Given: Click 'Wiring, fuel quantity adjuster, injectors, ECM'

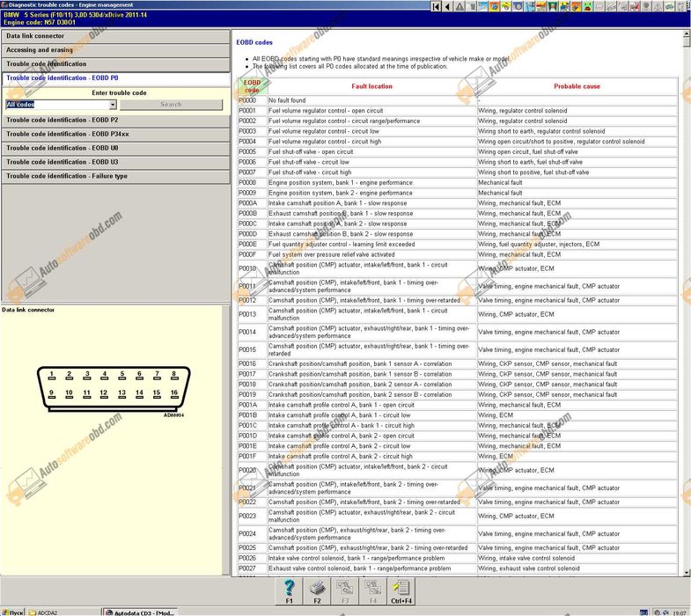Looking at the screenshot, I should coord(539,244).
